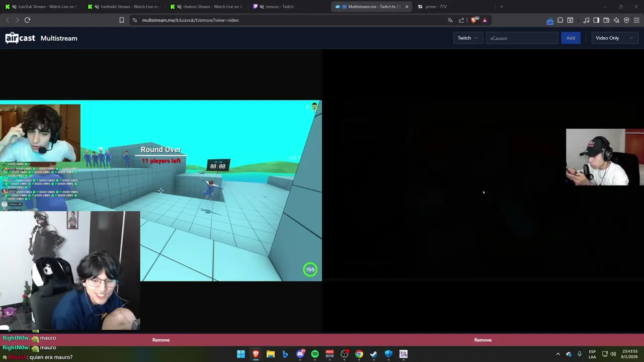This screenshot has height=362, width=644.
Task: Switch to chabon Stream tab
Action: (206, 7)
